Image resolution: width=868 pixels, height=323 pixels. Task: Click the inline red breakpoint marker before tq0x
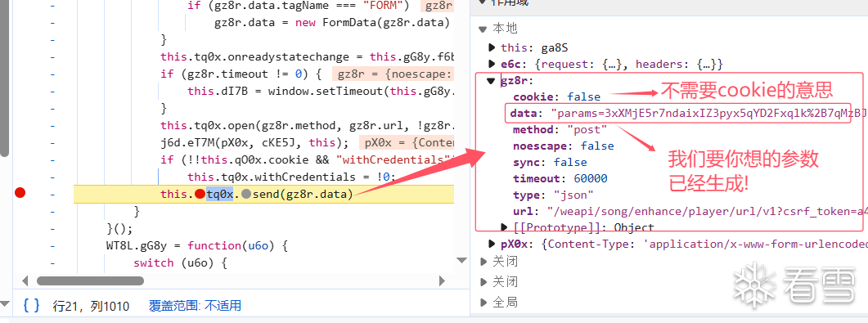pos(200,194)
